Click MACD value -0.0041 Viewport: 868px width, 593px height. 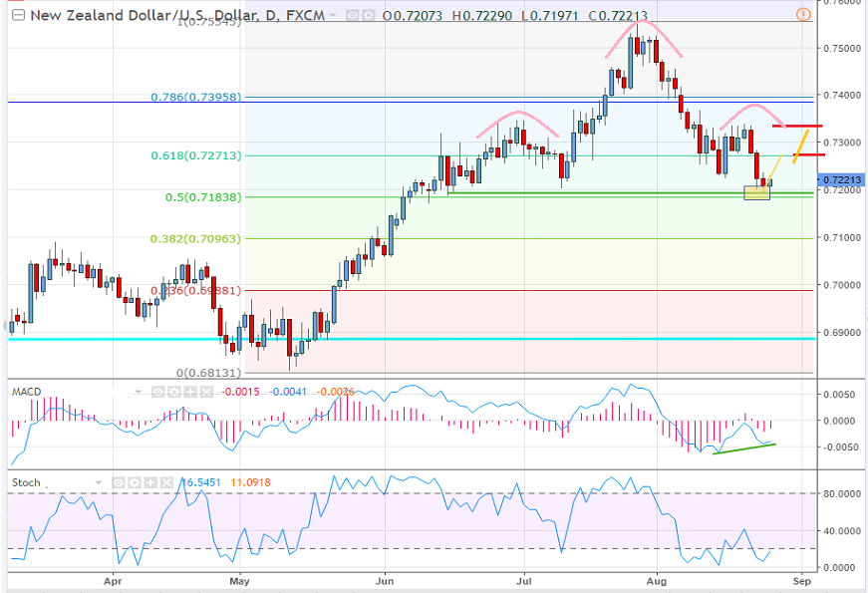coord(288,392)
